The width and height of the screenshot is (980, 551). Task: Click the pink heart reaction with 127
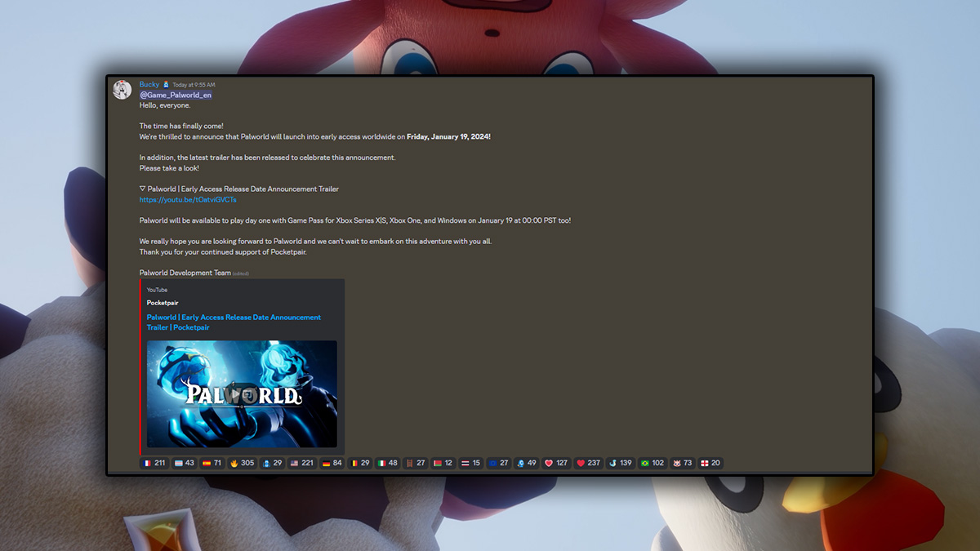(556, 463)
